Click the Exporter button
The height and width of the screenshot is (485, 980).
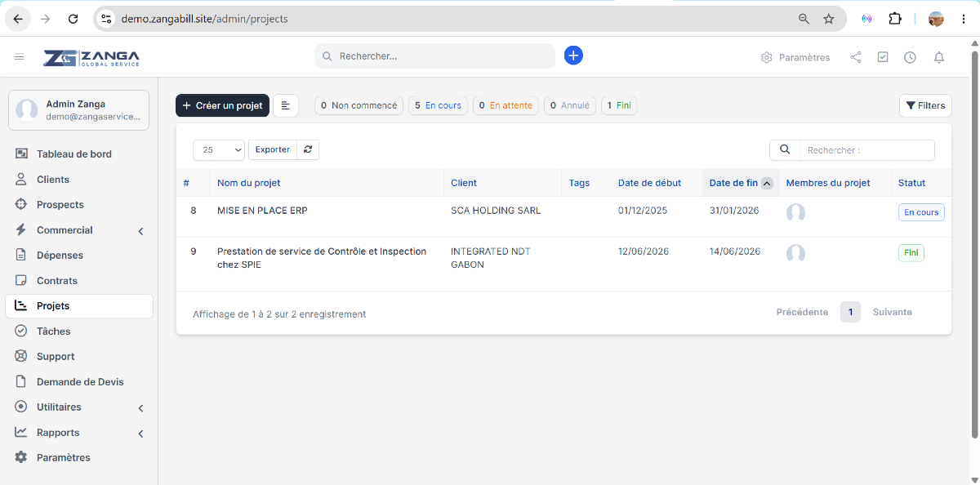273,149
